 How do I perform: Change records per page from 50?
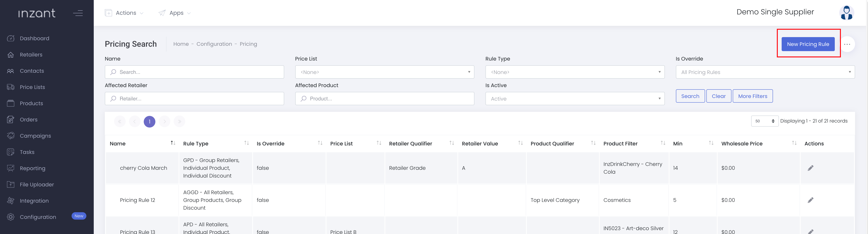pyautogui.click(x=764, y=121)
